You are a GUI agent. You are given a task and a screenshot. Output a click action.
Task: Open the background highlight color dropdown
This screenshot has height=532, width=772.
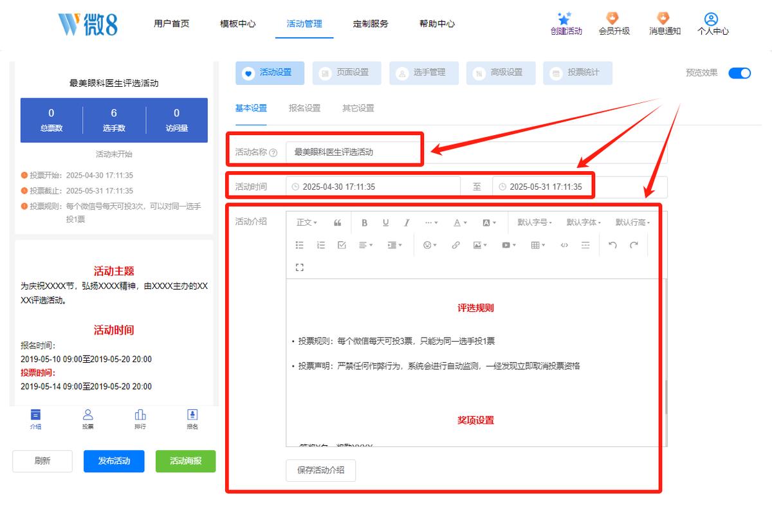(489, 223)
